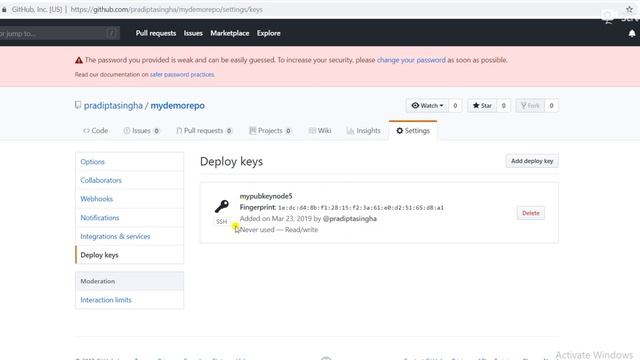Open the Watch dropdown

pos(427,106)
